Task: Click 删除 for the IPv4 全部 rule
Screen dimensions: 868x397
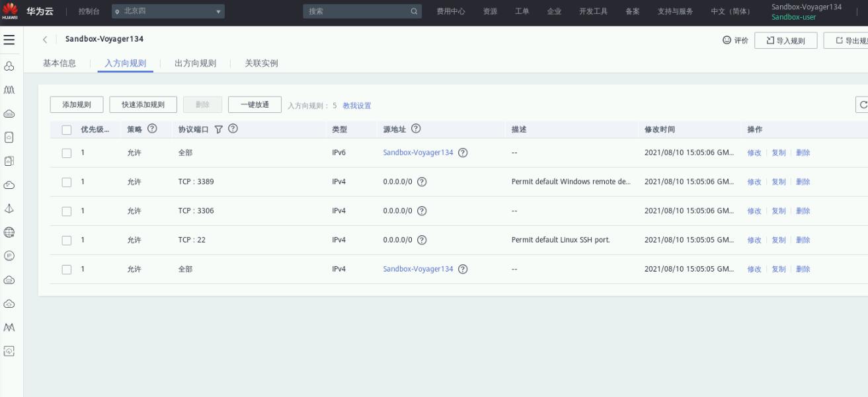Action: coord(803,270)
